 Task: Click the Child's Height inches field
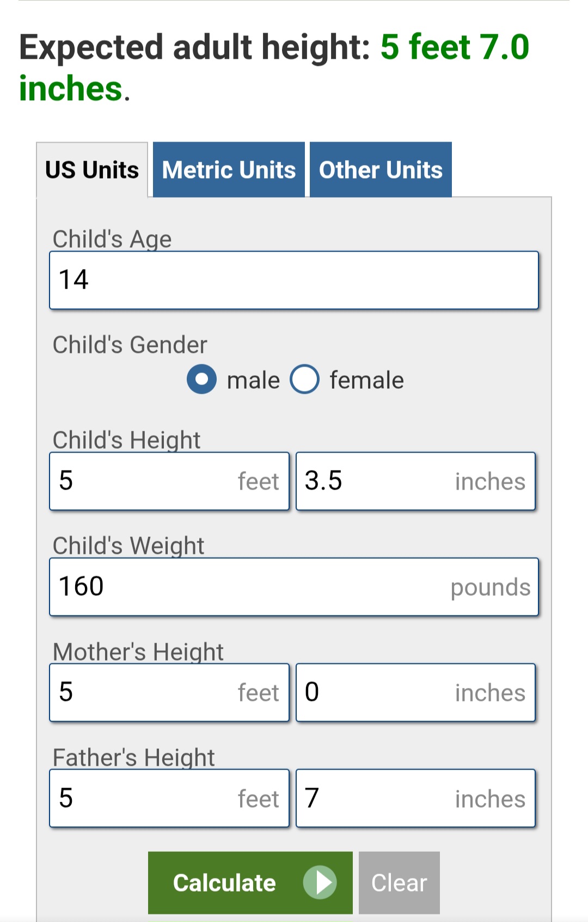coord(415,481)
